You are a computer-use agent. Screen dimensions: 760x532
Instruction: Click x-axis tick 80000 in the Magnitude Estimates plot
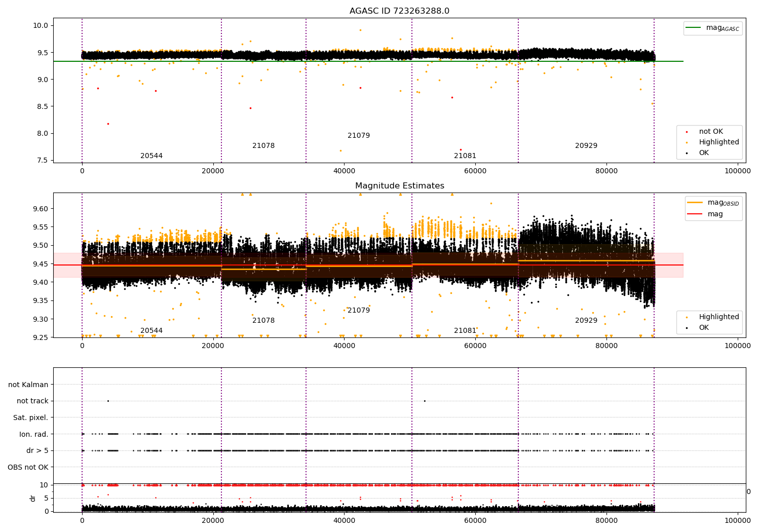click(606, 346)
